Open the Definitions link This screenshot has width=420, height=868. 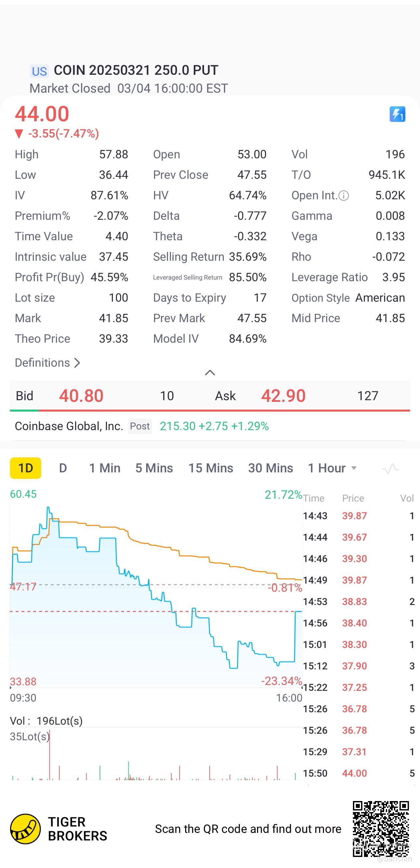[47, 362]
